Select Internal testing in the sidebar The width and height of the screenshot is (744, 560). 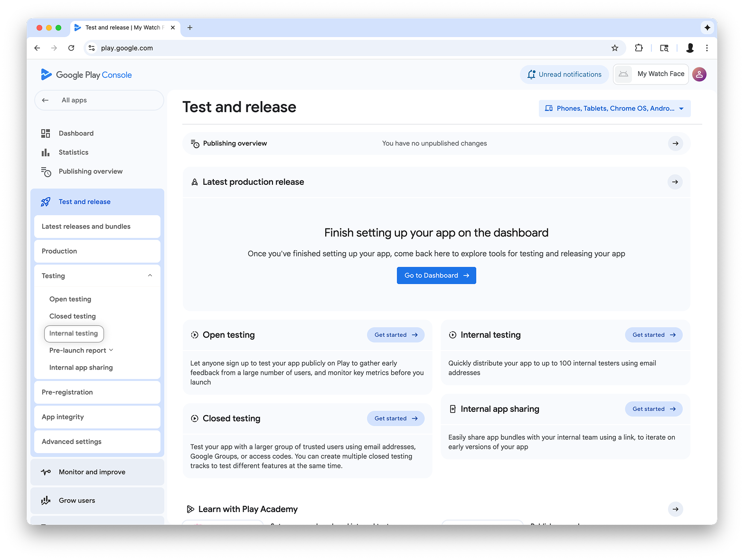click(74, 333)
